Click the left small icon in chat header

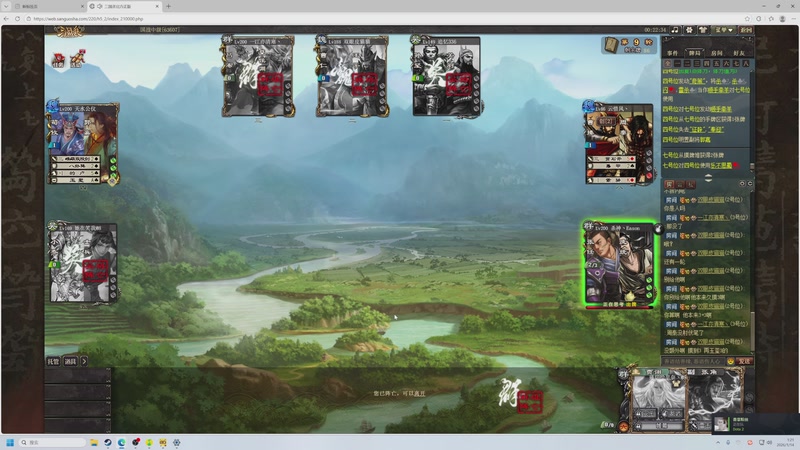pos(742,184)
